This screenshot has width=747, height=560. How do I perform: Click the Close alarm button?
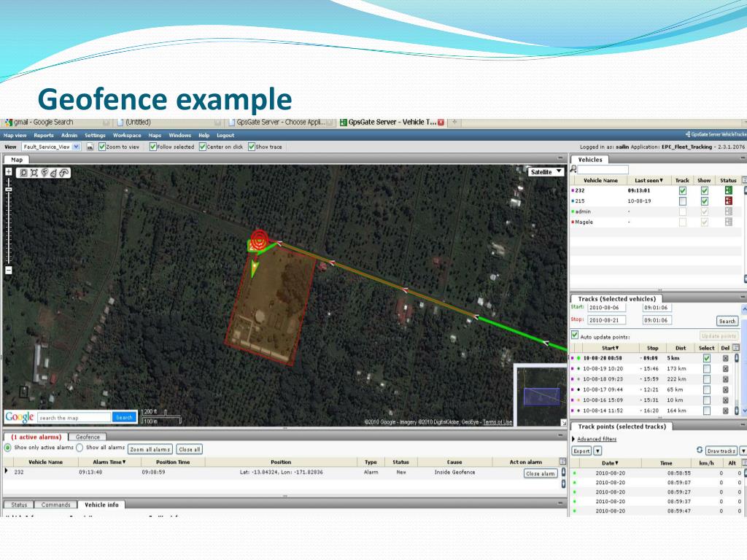click(541, 473)
